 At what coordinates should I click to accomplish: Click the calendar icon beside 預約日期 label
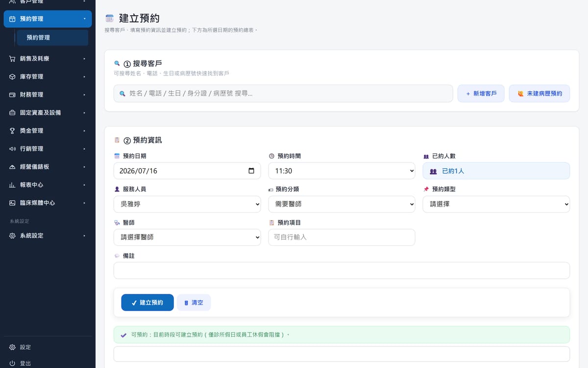(117, 156)
